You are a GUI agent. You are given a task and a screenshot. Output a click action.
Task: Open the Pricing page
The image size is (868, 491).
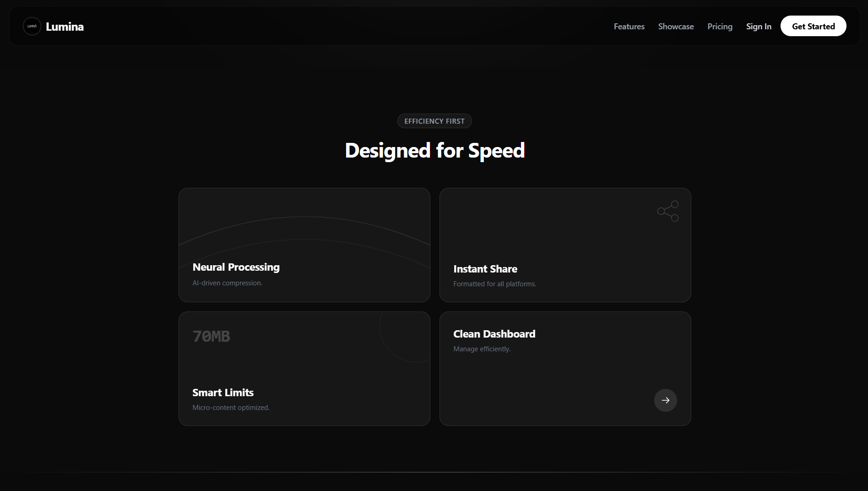[x=720, y=26]
